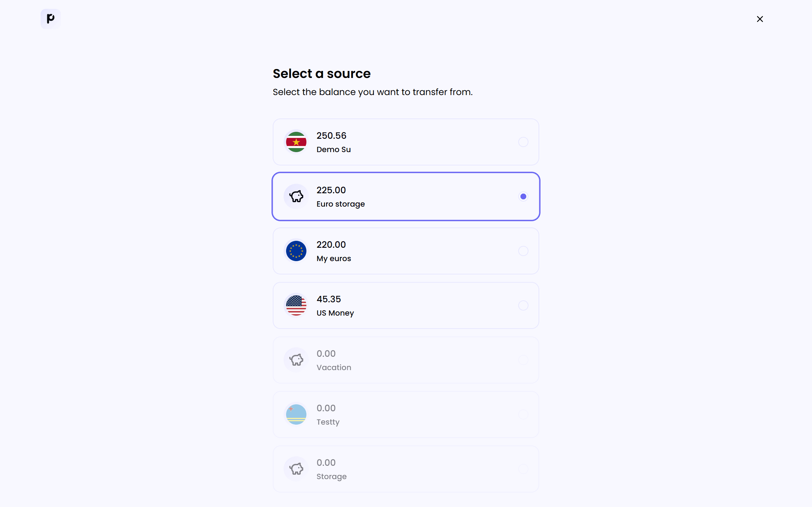The height and width of the screenshot is (507, 812).
Task: Select the US Money radio button
Action: click(x=523, y=305)
